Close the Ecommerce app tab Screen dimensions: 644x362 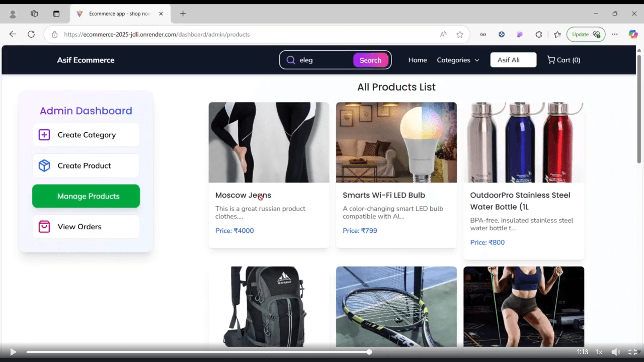click(161, 14)
